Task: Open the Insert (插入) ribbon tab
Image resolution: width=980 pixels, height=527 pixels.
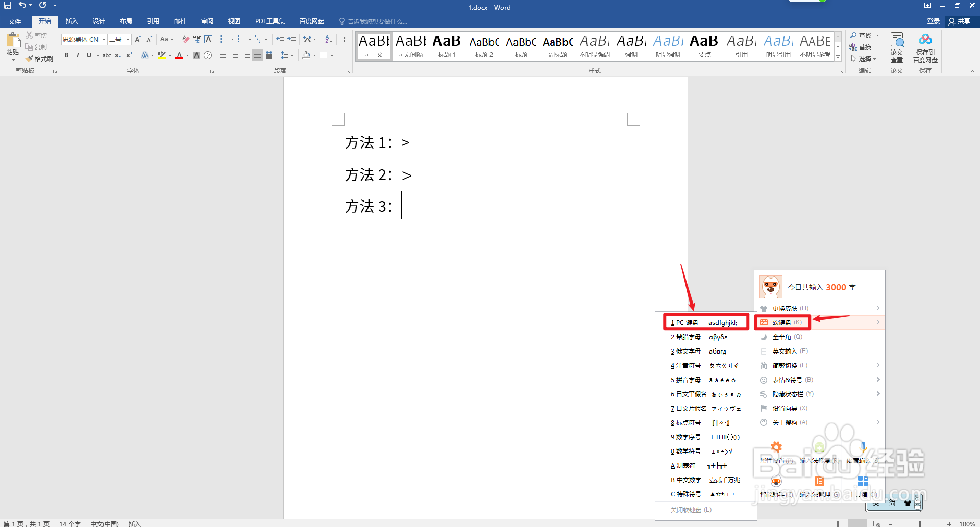Action: [71, 21]
